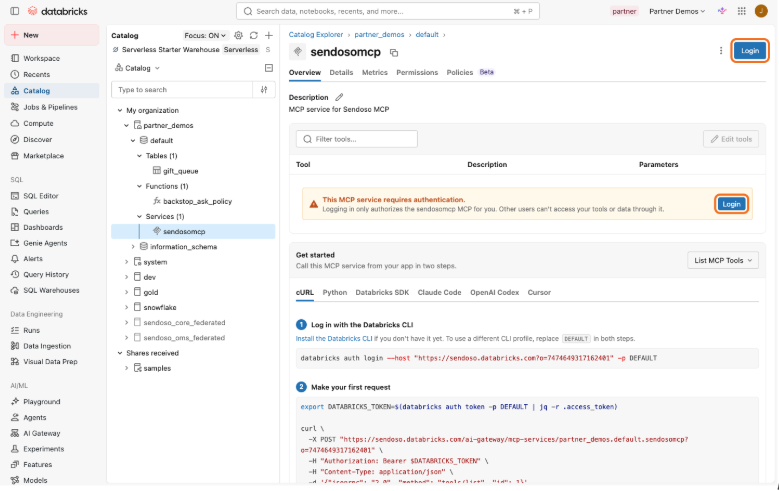Open the List MCP Tools dropdown
The height and width of the screenshot is (491, 779).
(x=723, y=260)
